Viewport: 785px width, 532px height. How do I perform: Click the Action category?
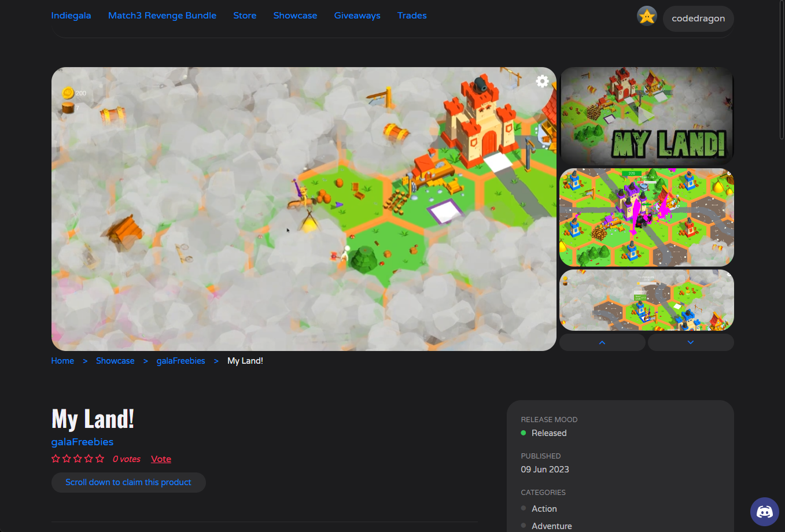(x=544, y=509)
